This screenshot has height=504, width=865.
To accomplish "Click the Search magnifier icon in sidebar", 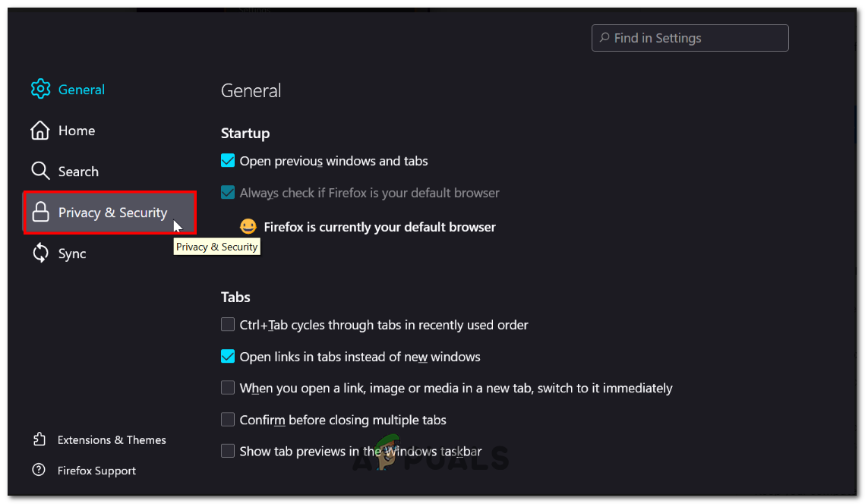I will (40, 171).
